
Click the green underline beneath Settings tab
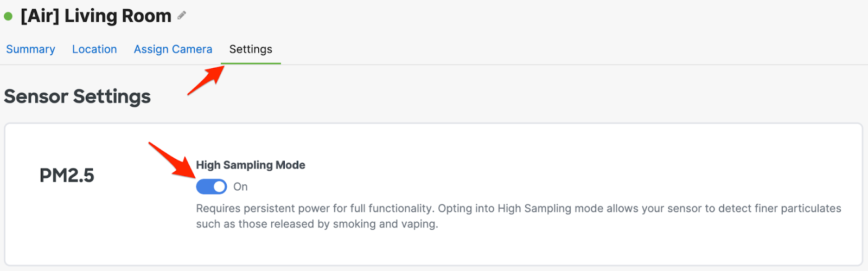(251, 63)
